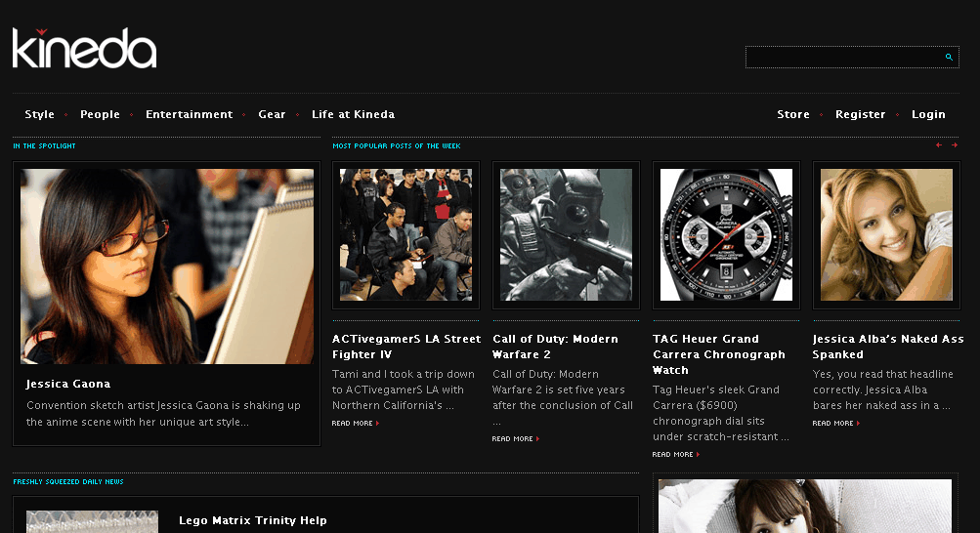Click 'Freshly Squeezed Daily News' heading

(x=68, y=482)
